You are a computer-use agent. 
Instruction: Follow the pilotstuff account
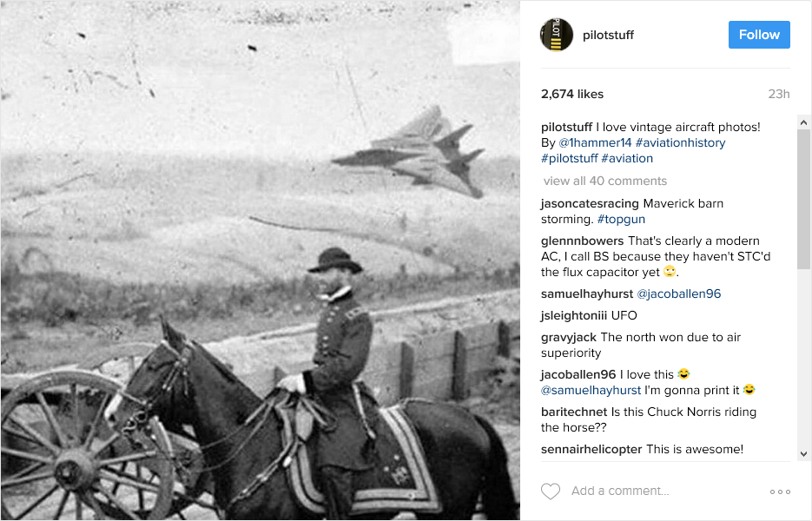pyautogui.click(x=759, y=35)
